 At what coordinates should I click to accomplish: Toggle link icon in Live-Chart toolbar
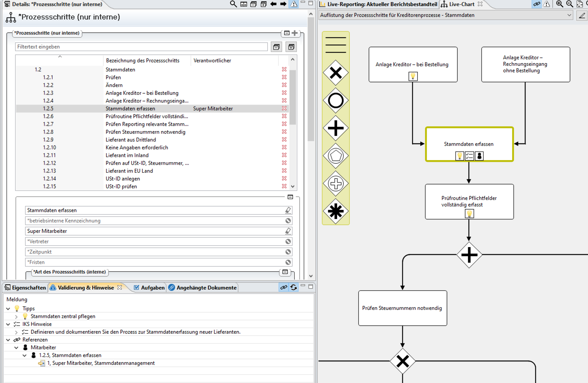(x=537, y=4)
